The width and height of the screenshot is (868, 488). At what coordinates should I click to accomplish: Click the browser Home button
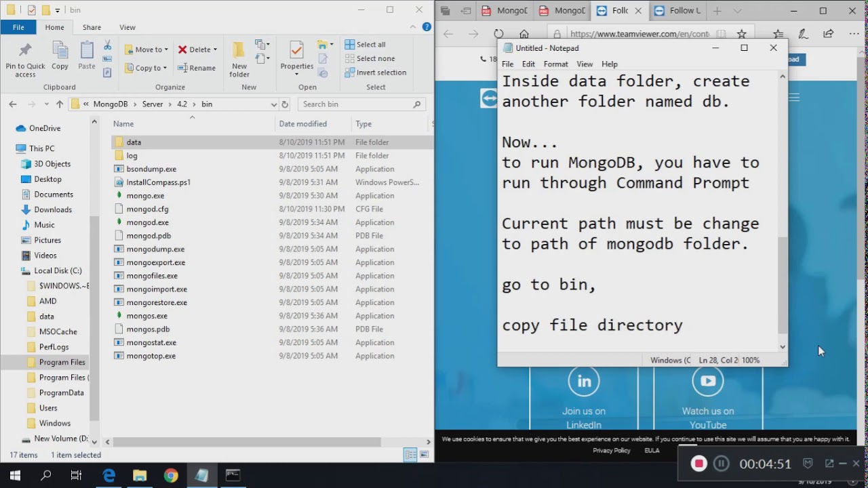(524, 34)
